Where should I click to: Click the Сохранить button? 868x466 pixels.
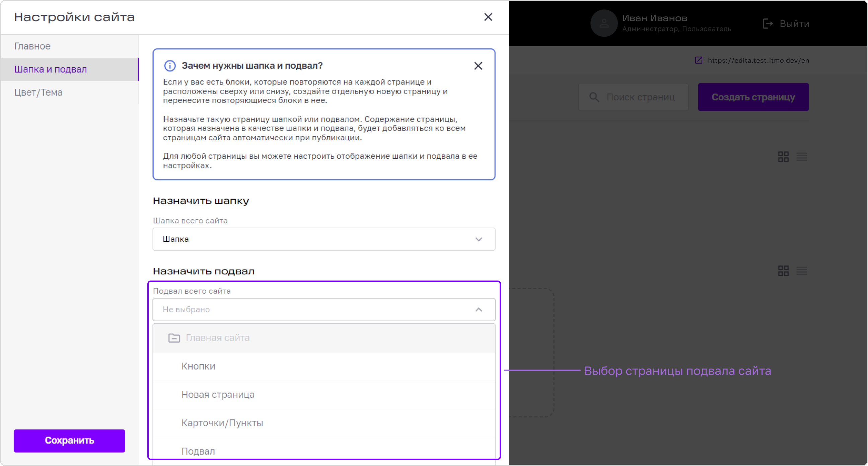[x=69, y=441]
